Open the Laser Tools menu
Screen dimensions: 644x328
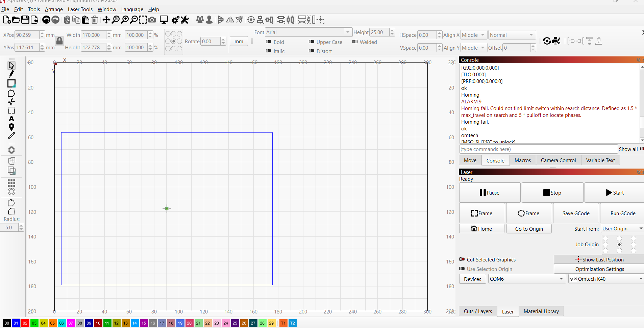pyautogui.click(x=80, y=9)
